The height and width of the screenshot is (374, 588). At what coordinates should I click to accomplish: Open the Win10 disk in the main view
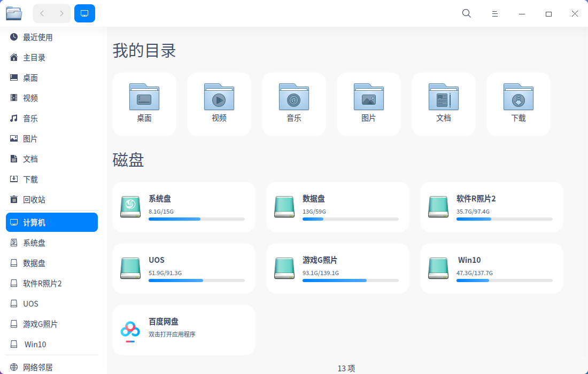point(491,268)
